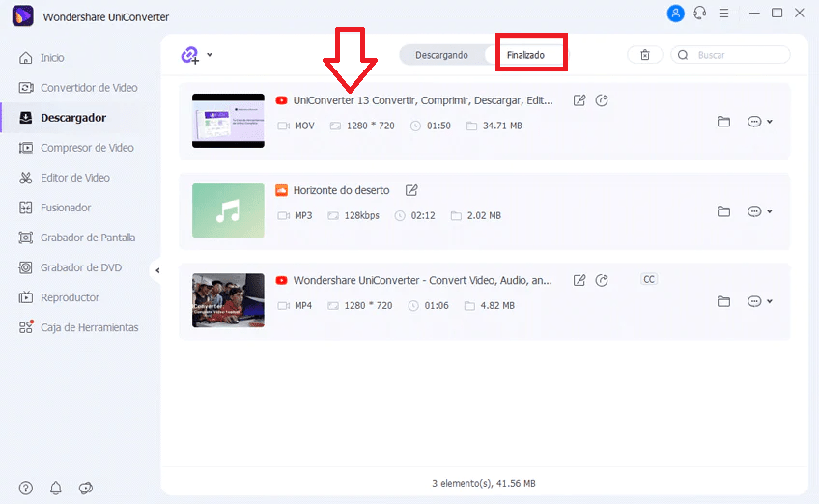Click the add URL link icon
This screenshot has height=504, width=819.
[x=190, y=55]
